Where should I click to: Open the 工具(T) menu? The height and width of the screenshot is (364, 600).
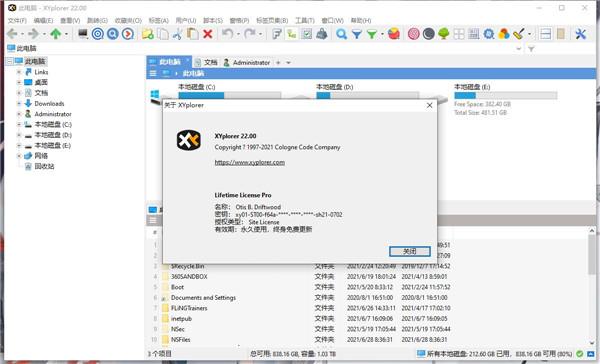(305, 20)
